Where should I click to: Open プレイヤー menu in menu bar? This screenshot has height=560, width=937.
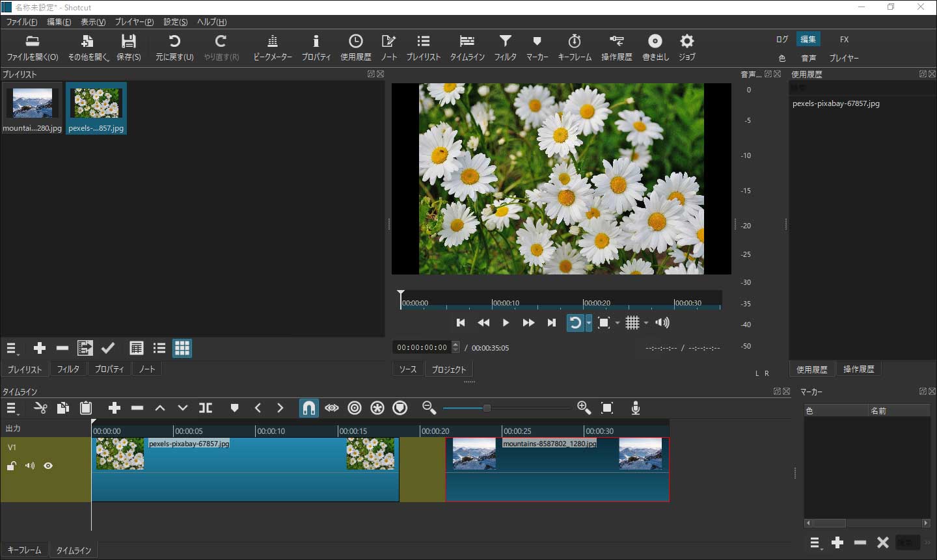tap(135, 21)
